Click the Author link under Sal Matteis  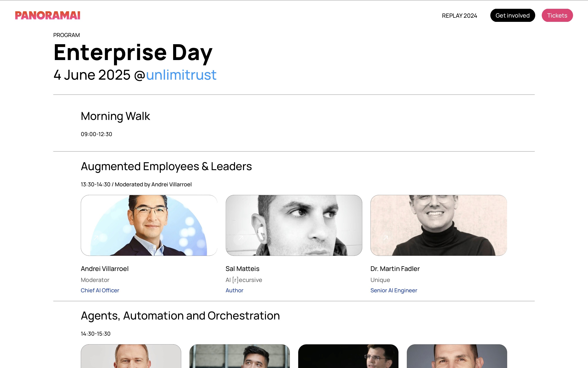pos(234,290)
